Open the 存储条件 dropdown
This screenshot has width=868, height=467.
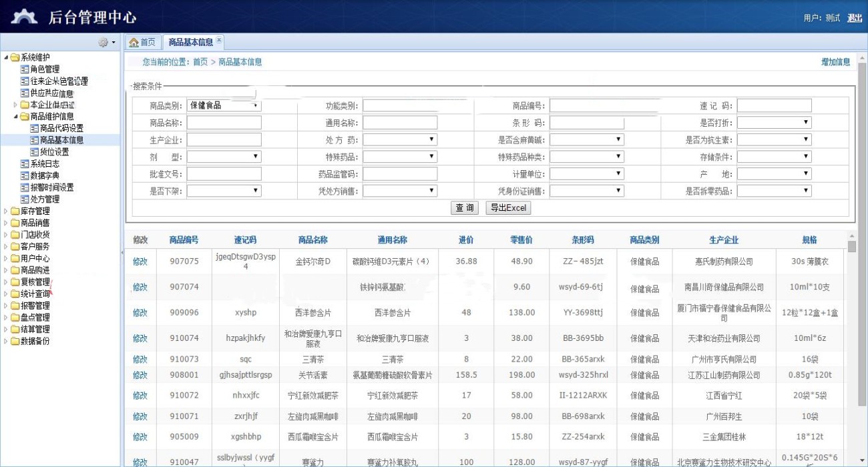(x=775, y=157)
